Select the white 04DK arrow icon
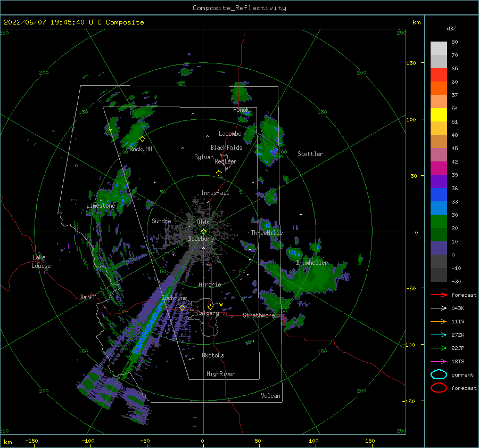The image size is (479, 448). tap(439, 308)
